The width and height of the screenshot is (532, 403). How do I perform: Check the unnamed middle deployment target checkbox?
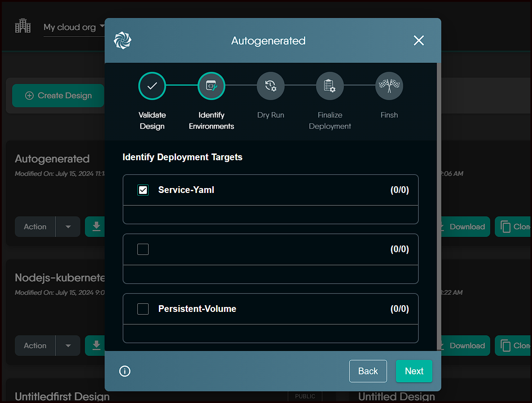tap(143, 250)
